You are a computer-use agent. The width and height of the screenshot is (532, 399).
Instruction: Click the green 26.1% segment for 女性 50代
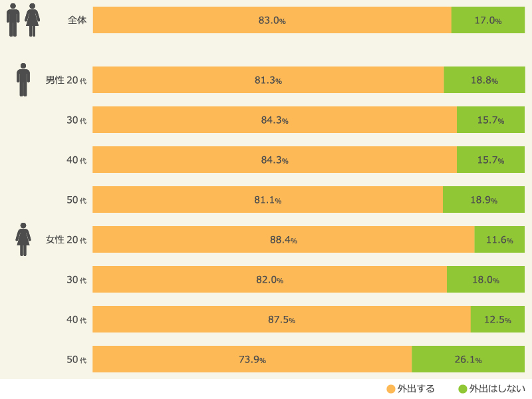[469, 359]
